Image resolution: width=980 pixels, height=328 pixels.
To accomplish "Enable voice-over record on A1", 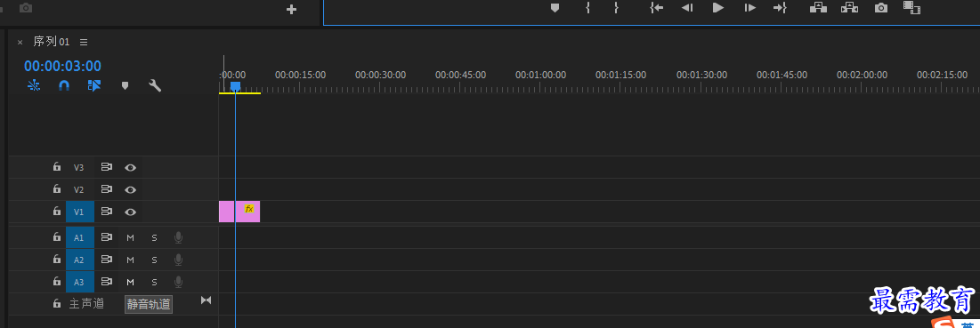I will (x=179, y=237).
